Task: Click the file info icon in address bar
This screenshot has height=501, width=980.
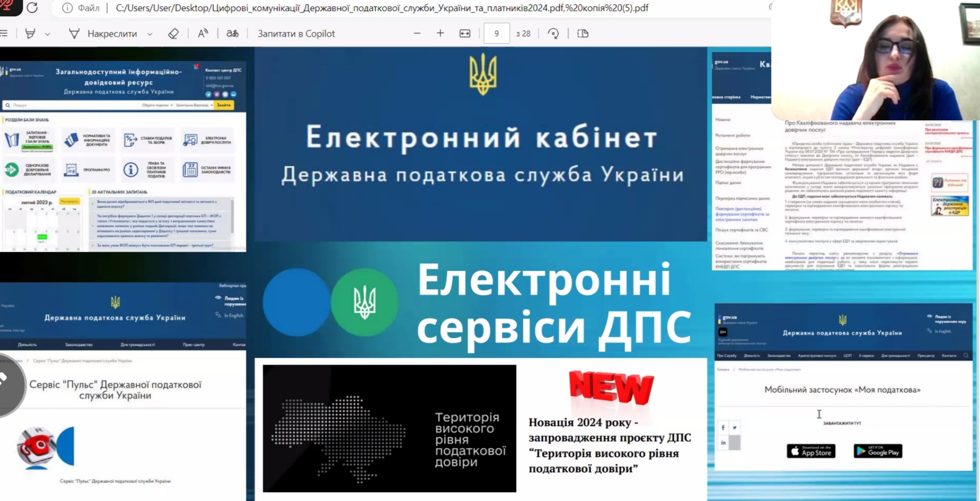Action: 67,8
